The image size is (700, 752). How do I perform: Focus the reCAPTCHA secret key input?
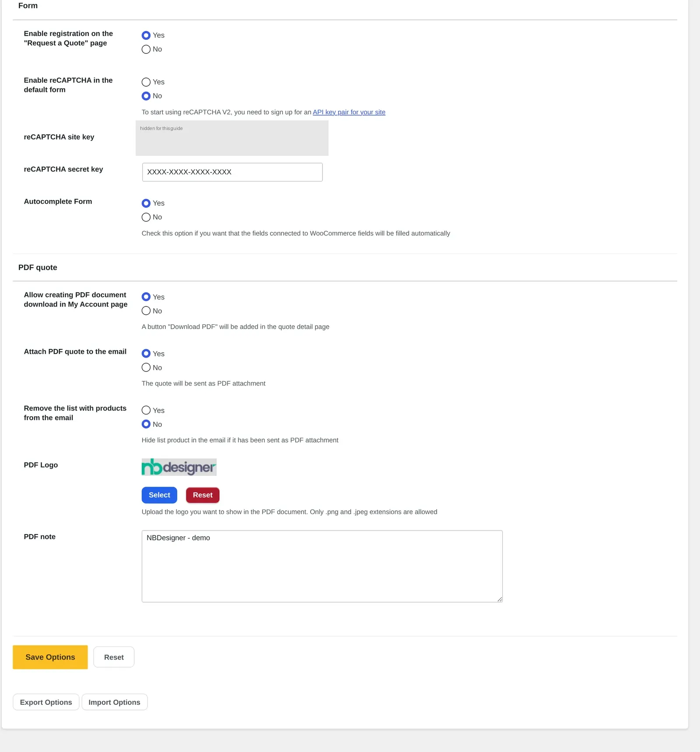pyautogui.click(x=232, y=172)
